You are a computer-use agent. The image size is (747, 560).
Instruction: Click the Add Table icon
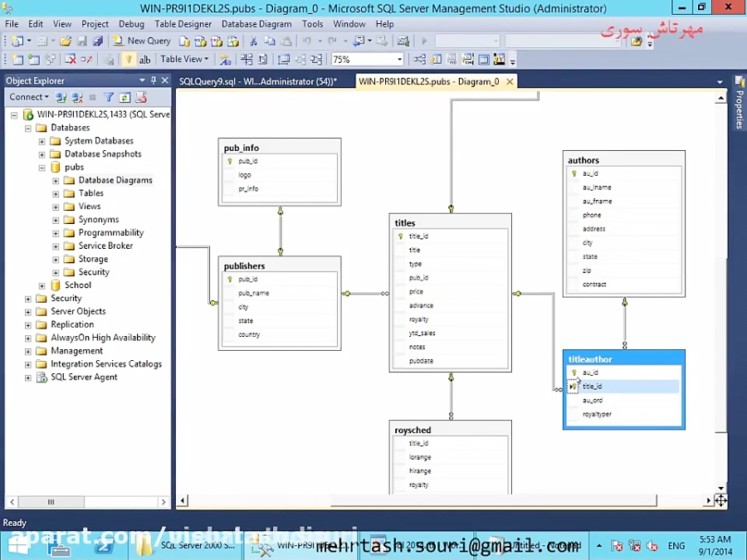[34, 60]
